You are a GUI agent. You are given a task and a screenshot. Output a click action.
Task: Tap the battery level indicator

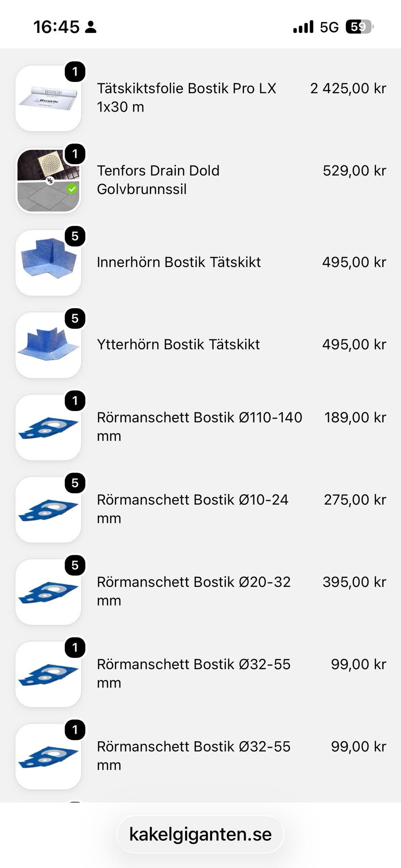pos(359,27)
